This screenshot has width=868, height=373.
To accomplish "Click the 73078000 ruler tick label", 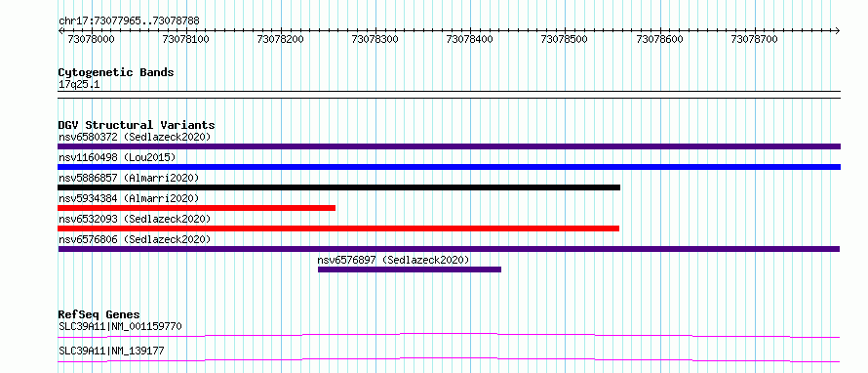I will click(x=91, y=40).
